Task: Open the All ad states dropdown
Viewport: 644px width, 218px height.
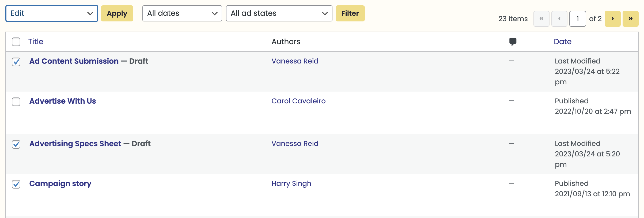Action: (x=279, y=13)
